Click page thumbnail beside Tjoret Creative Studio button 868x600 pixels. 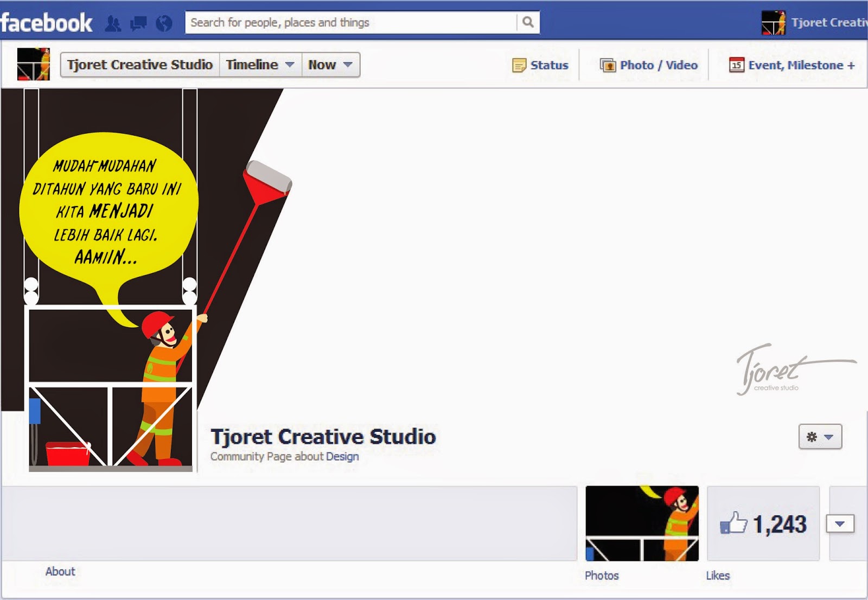pos(33,64)
